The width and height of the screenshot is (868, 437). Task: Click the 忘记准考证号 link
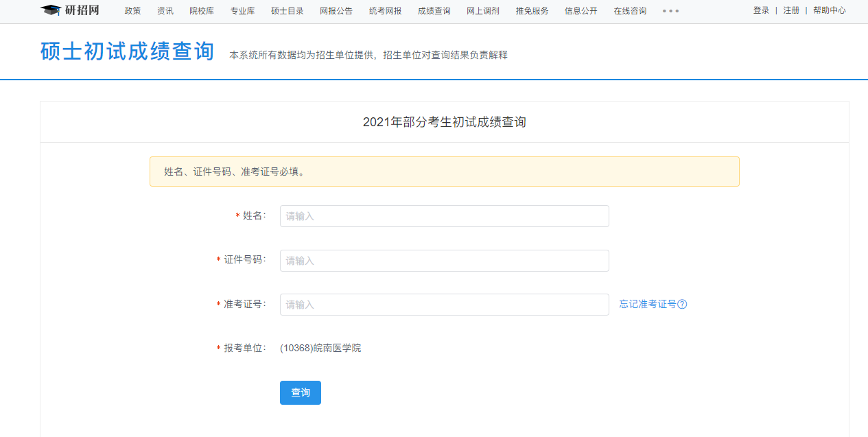[647, 305]
